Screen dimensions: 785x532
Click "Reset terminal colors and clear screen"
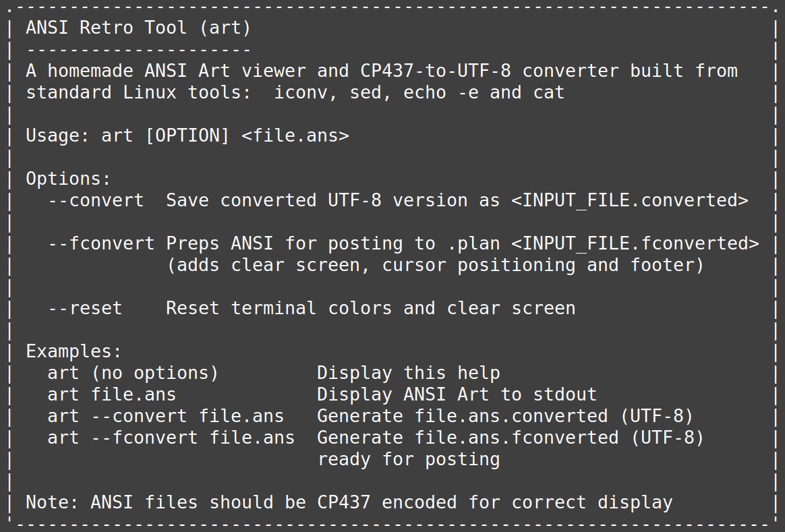[370, 308]
